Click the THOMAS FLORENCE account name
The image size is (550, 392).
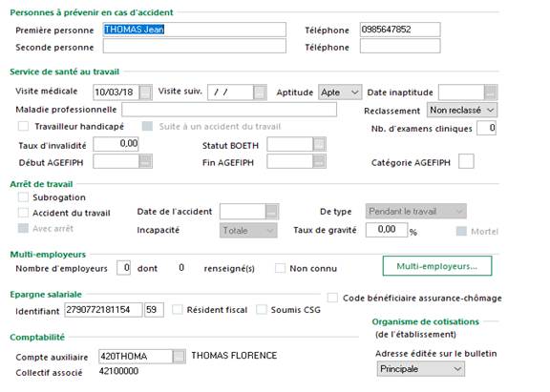coord(234,356)
